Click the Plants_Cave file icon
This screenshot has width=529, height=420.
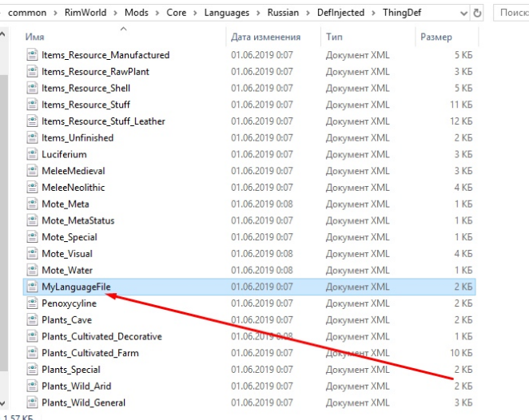[x=32, y=319]
